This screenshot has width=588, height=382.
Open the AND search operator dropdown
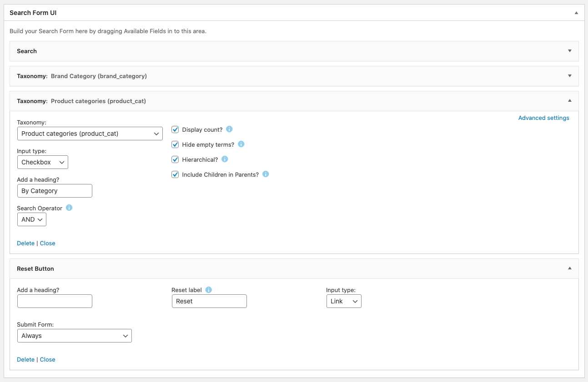(x=32, y=219)
